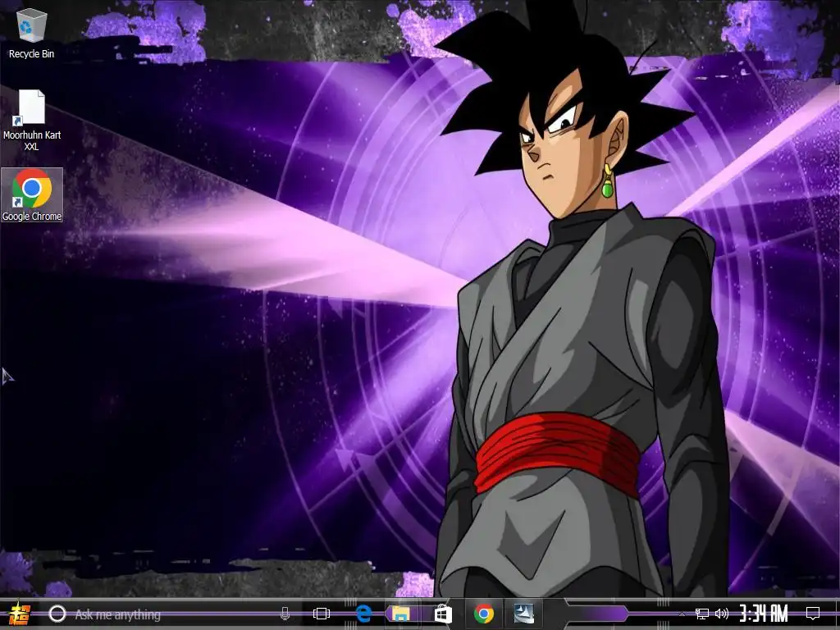This screenshot has width=840, height=630.
Task: Select the Moorhuhn Kart XXL shortcut
Action: pyautogui.click(x=32, y=120)
